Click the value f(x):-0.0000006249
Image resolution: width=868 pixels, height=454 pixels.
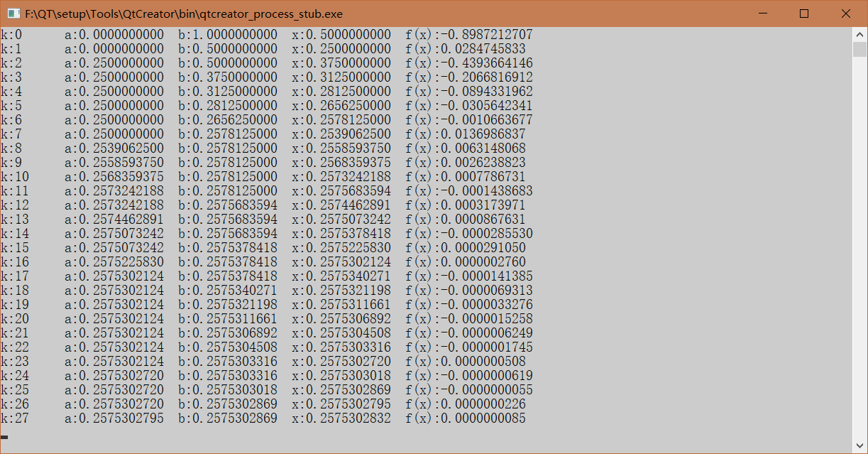[469, 333]
